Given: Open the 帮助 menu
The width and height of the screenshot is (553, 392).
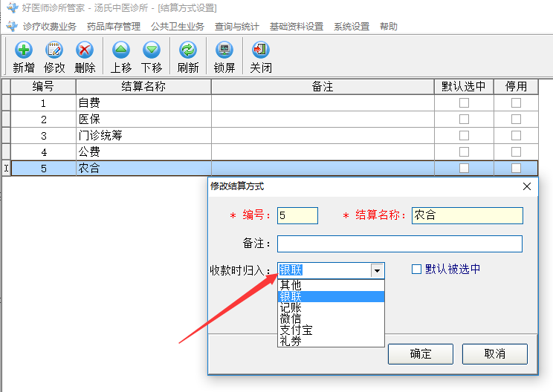Looking at the screenshot, I should [x=389, y=27].
